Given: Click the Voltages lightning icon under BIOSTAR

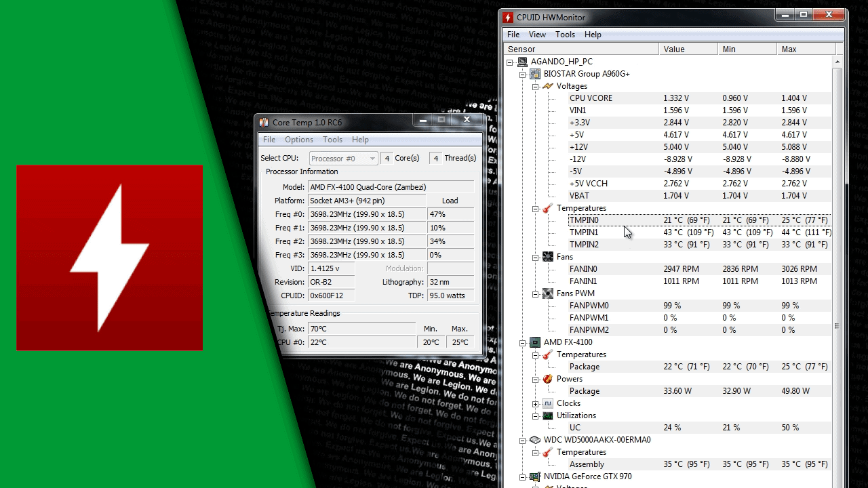Looking at the screenshot, I should click(548, 86).
